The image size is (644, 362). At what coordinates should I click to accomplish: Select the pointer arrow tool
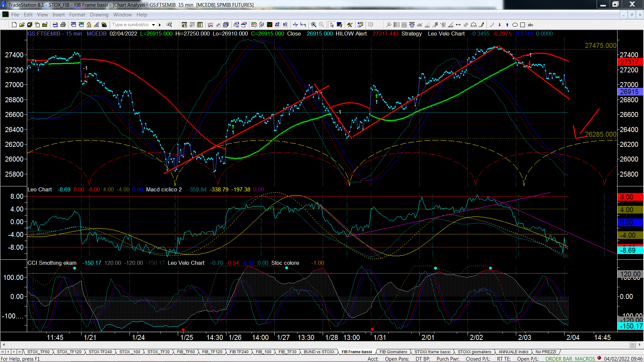(x=332, y=25)
